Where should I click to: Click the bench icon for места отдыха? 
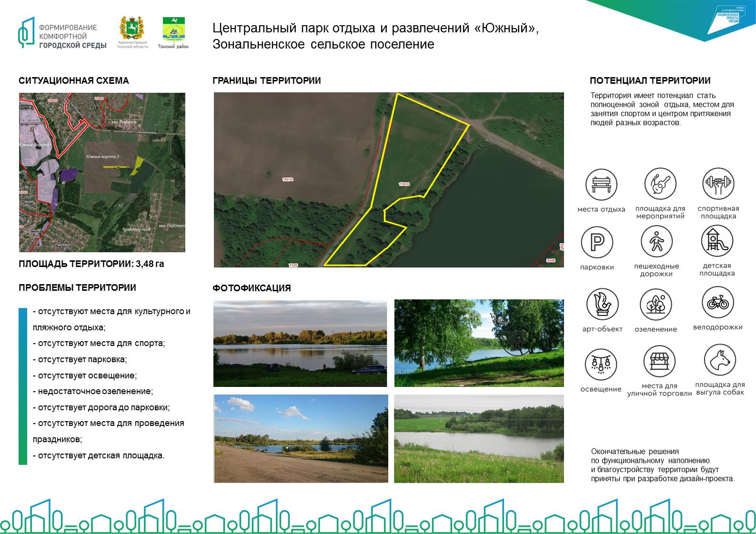(x=601, y=185)
